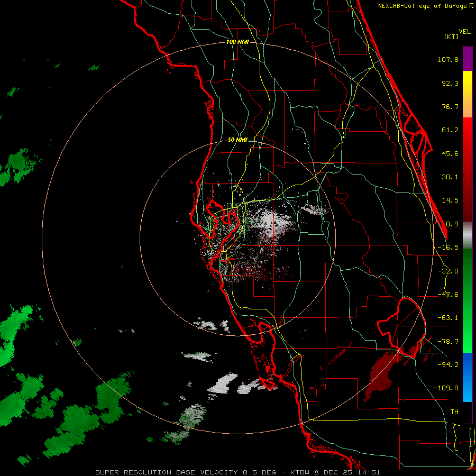Select the 100 NMI range ring label
Screen dimensions: 476x476
tap(237, 42)
